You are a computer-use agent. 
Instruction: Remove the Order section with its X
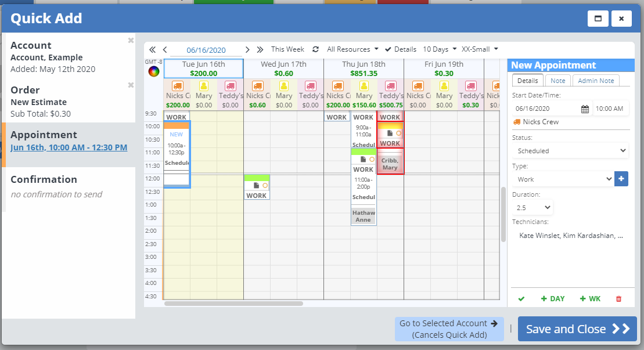(131, 85)
